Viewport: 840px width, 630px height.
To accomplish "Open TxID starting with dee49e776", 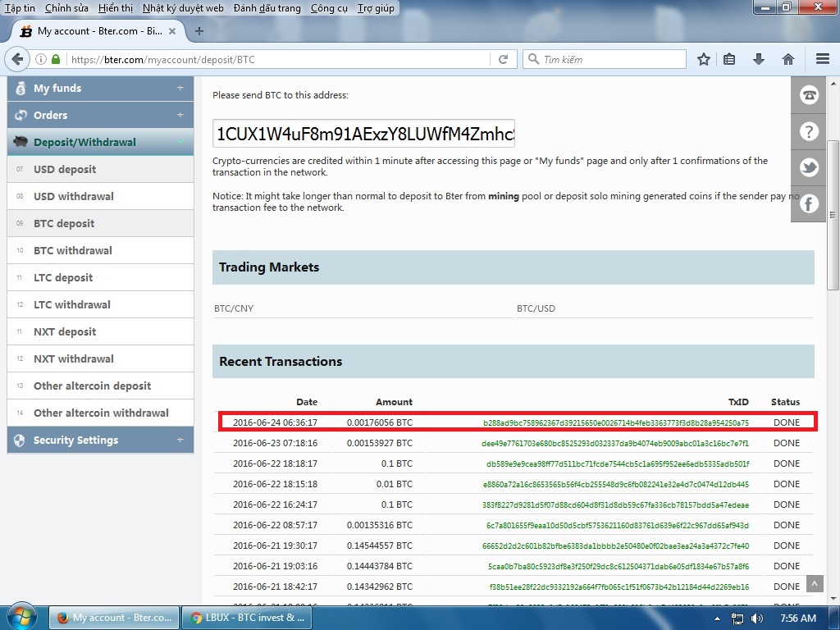I will pyautogui.click(x=615, y=443).
